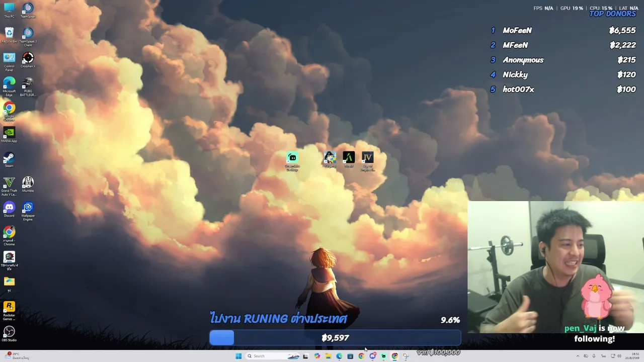Viewport: 644px width, 362px height.
Task: Select the Wallpaper Engine shortcut
Action: click(28, 211)
